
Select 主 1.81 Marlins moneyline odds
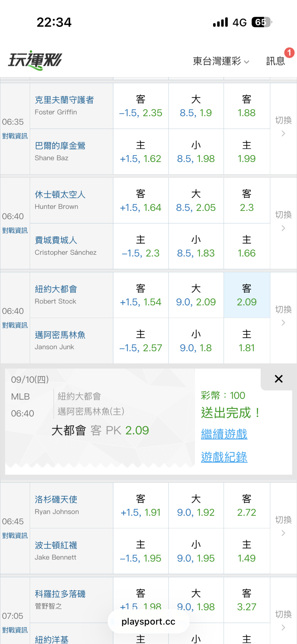coord(247,341)
